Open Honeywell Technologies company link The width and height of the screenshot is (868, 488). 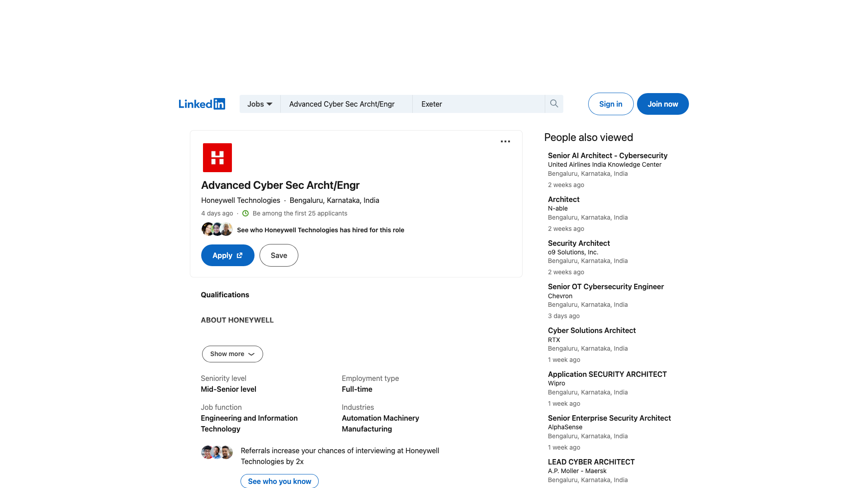[x=241, y=200]
